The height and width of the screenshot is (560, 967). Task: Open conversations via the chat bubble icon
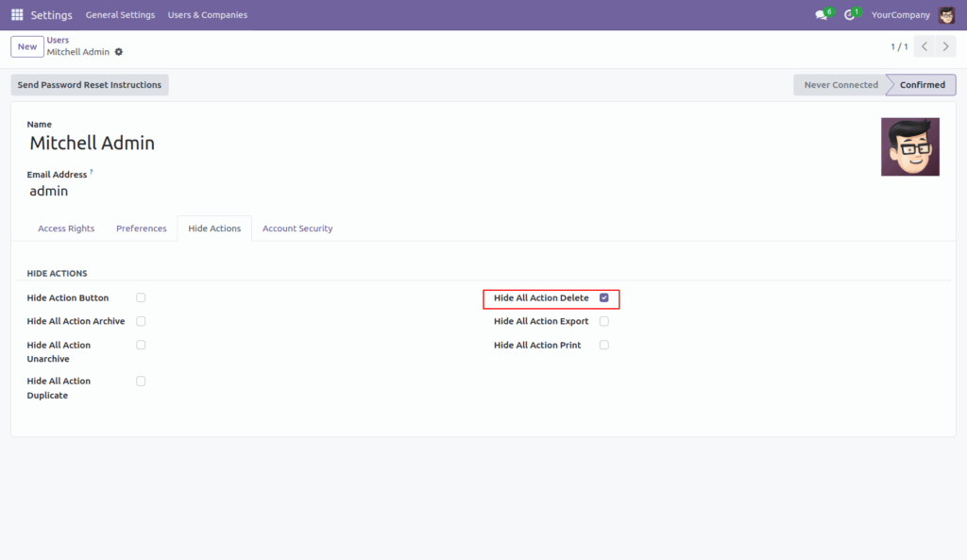pos(818,14)
